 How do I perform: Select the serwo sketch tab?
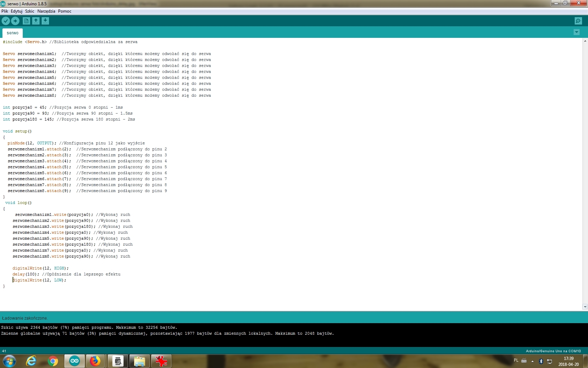coord(13,33)
